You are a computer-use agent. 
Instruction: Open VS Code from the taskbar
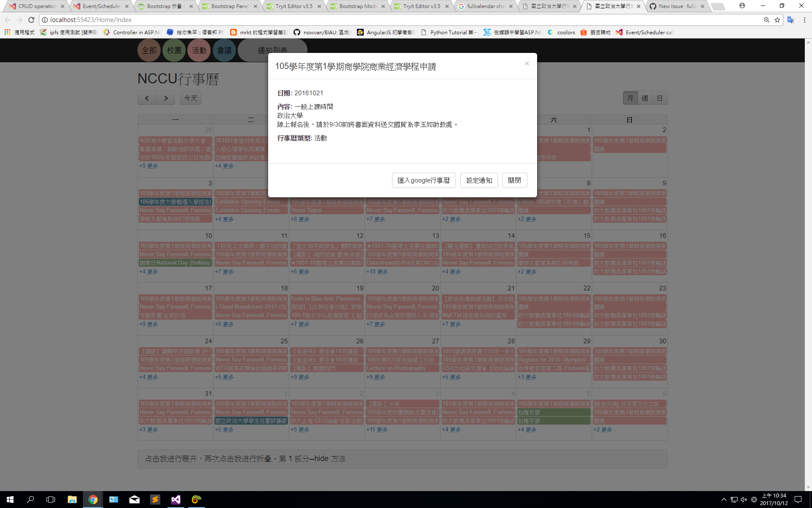176,500
